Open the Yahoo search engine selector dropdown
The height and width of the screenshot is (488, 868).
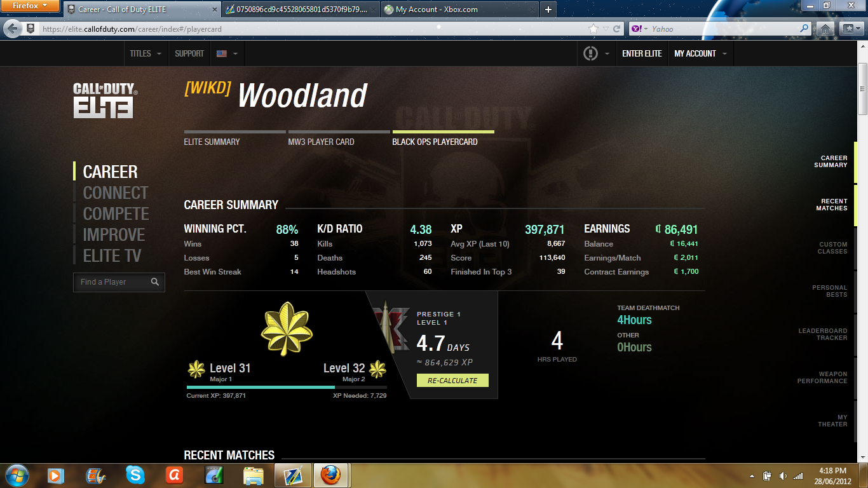(x=639, y=29)
